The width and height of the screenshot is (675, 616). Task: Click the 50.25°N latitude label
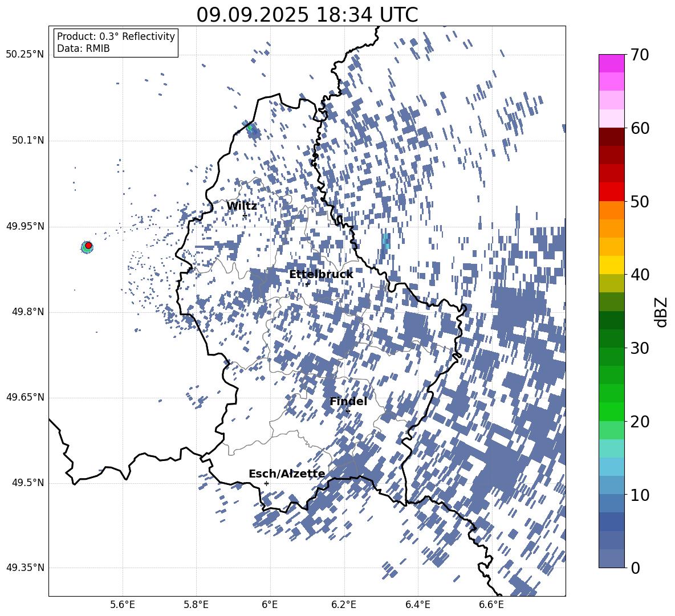pyautogui.click(x=25, y=55)
